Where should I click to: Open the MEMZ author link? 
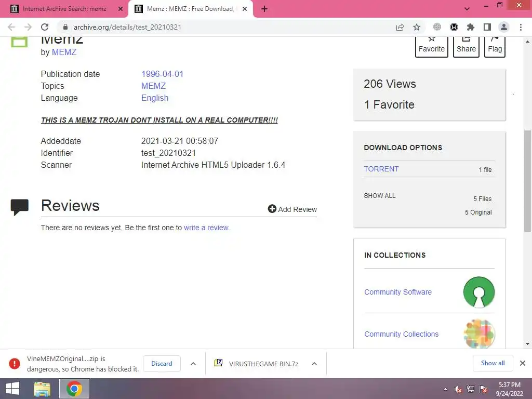coord(64,52)
